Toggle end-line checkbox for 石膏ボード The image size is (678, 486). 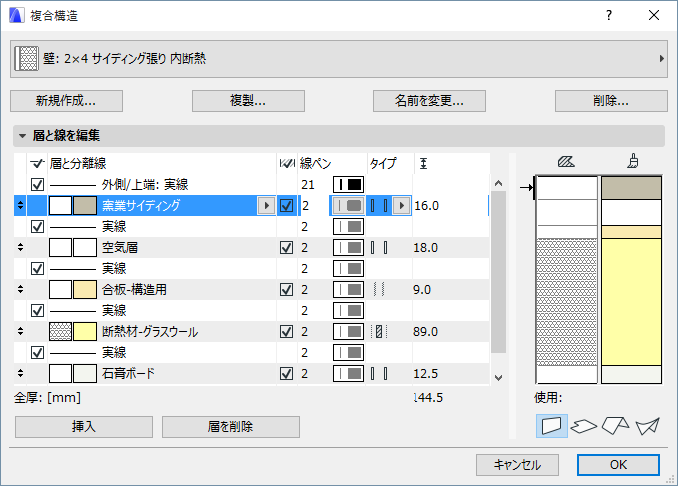(287, 374)
